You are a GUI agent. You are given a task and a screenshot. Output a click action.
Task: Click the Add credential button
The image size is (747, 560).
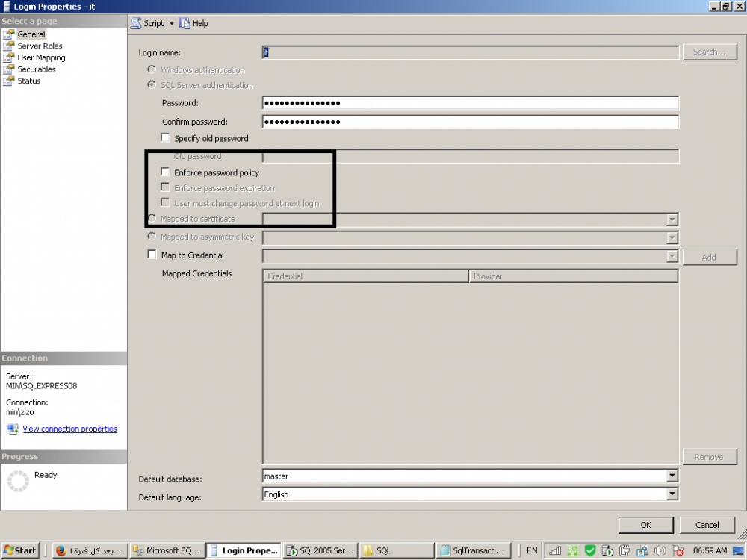point(710,257)
